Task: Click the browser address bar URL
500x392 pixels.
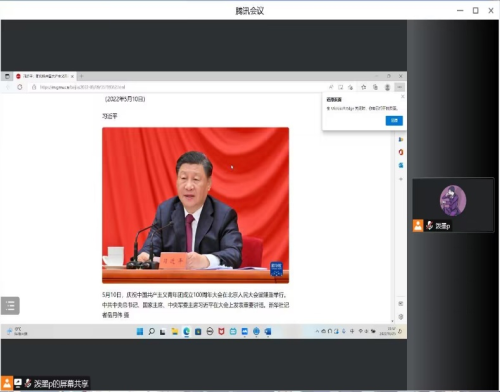Action: point(82,87)
